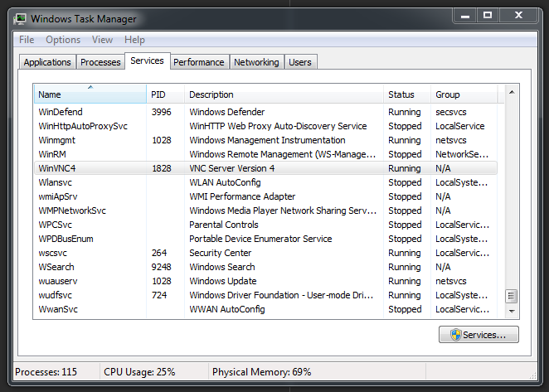Open the File menu
The height and width of the screenshot is (392, 549).
tap(27, 40)
